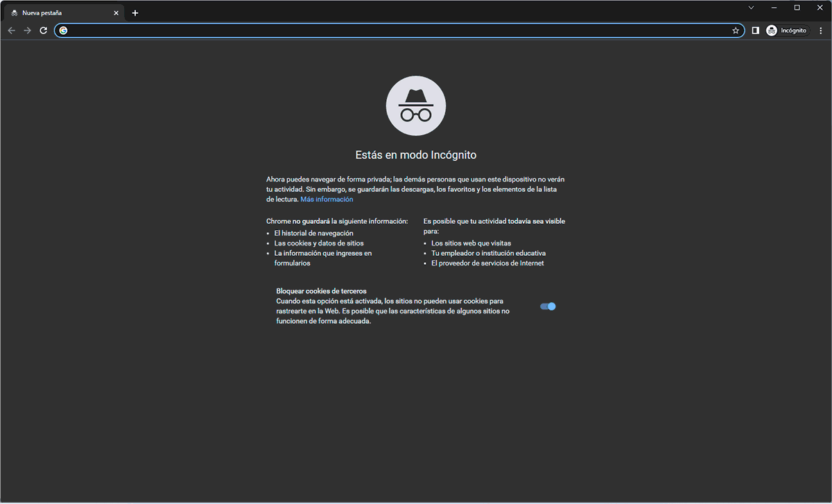Image resolution: width=832 pixels, height=504 pixels.
Task: Disable the Bloquear cookies de terceros toggle
Action: (548, 306)
